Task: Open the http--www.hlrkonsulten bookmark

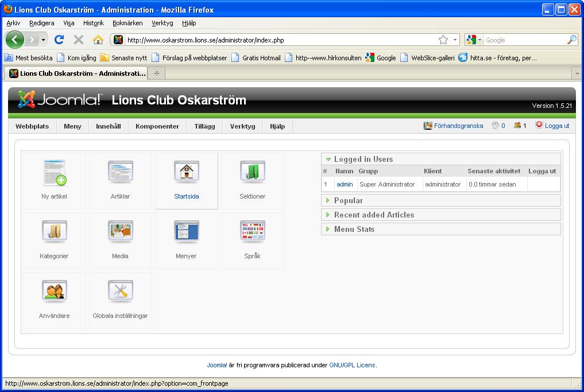Action: [323, 58]
